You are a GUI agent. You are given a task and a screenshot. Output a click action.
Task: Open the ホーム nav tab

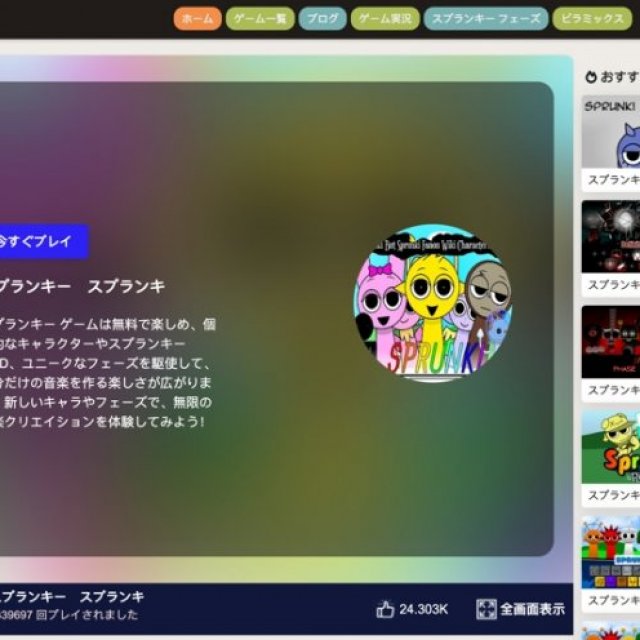click(198, 19)
